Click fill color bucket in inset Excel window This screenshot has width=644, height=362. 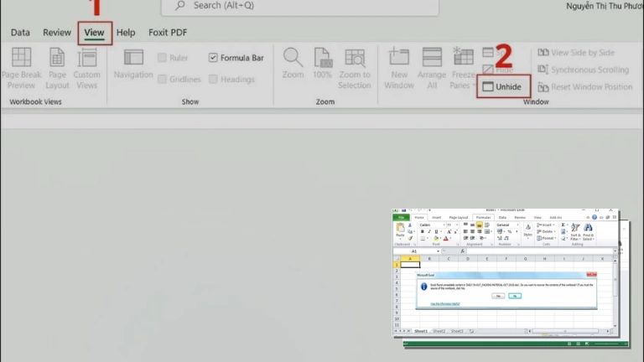click(x=436, y=238)
